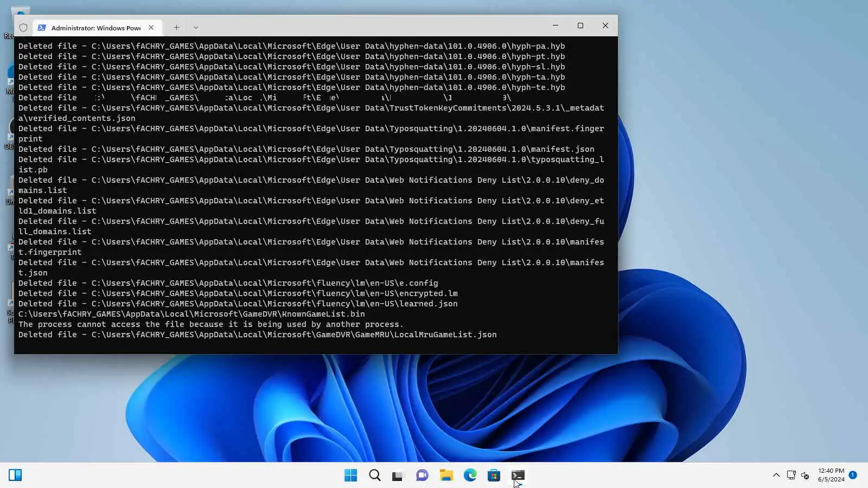This screenshot has height=488, width=868.
Task: Launch the Chat app from the taskbar
Action: point(422,476)
